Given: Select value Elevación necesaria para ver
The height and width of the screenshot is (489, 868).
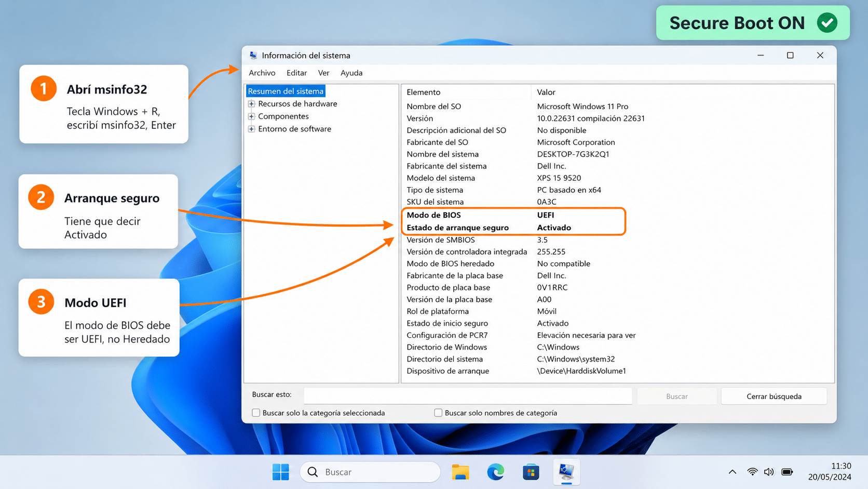Looking at the screenshot, I should [x=586, y=336].
